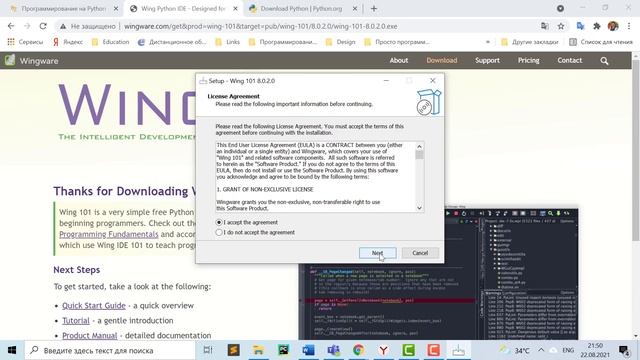Click the Wing setup installer taskbar icon
640x360 pixels.
click(x=458, y=350)
